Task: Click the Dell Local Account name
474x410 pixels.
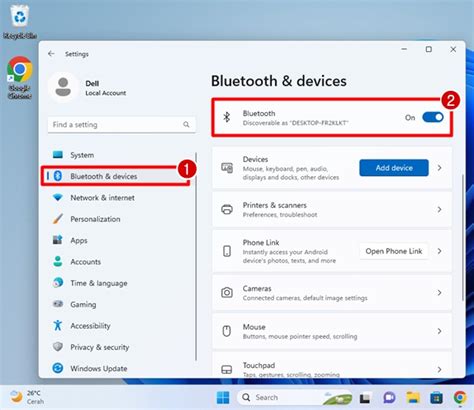Action: point(105,88)
